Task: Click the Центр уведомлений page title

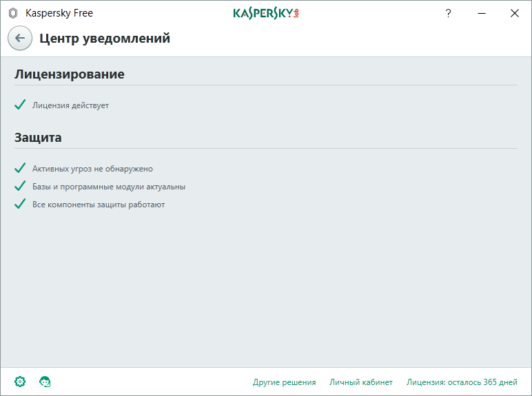Action: [105, 39]
